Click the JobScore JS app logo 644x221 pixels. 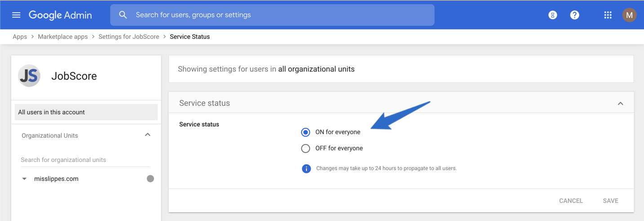click(x=29, y=76)
